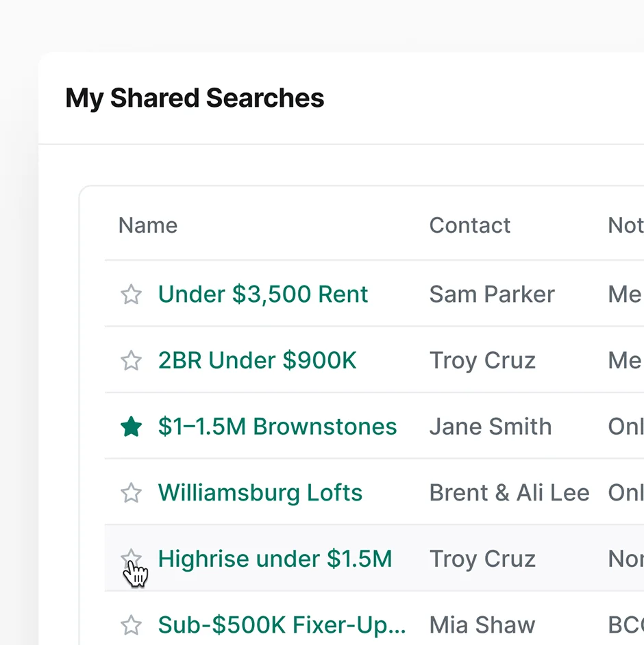Click contact Mia Shaw
This screenshot has height=645, width=644.
[x=482, y=625]
